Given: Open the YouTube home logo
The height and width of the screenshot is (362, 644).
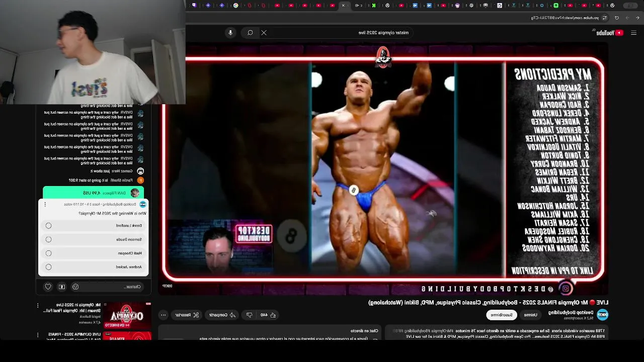Looking at the screenshot, I should 609,33.
